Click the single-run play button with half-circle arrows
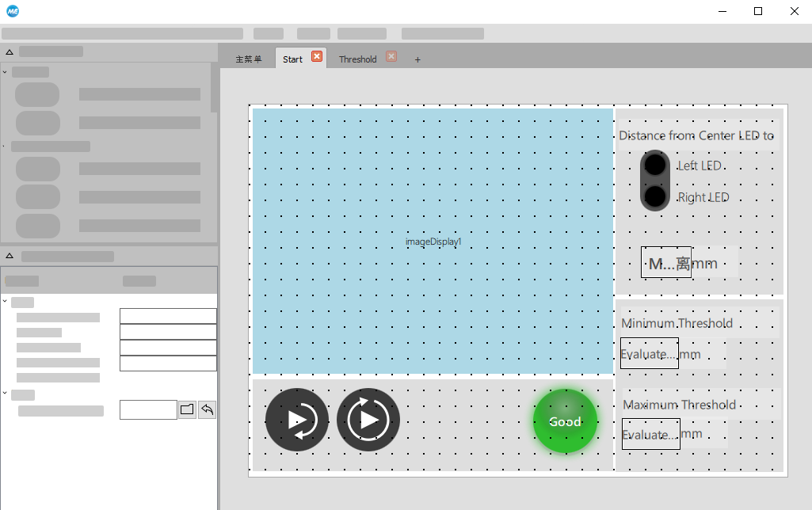 point(297,420)
